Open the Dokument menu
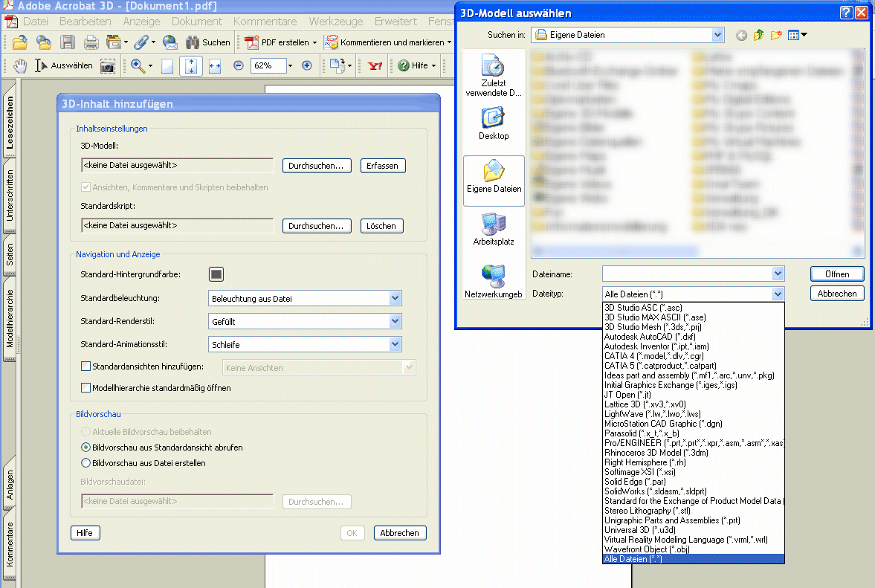 point(196,22)
